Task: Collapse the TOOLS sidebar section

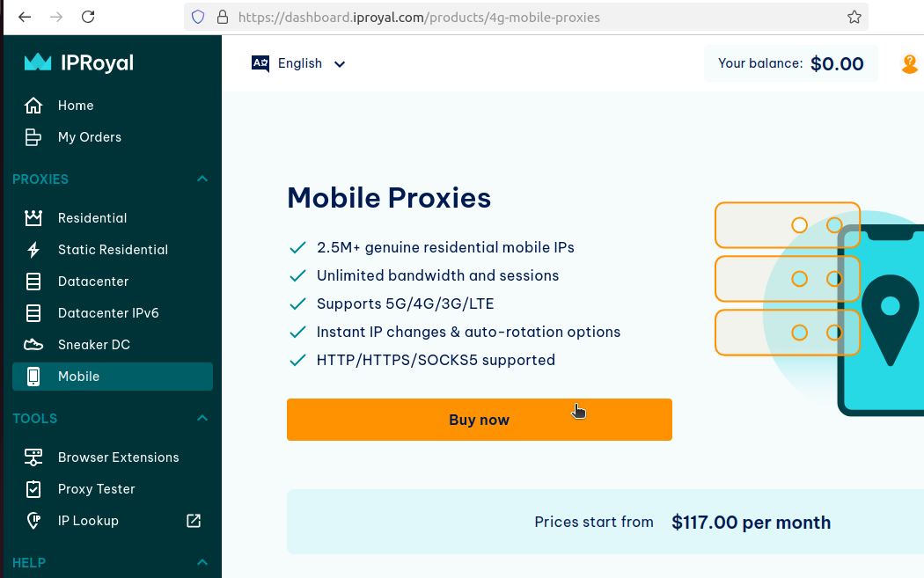Action: click(x=202, y=419)
